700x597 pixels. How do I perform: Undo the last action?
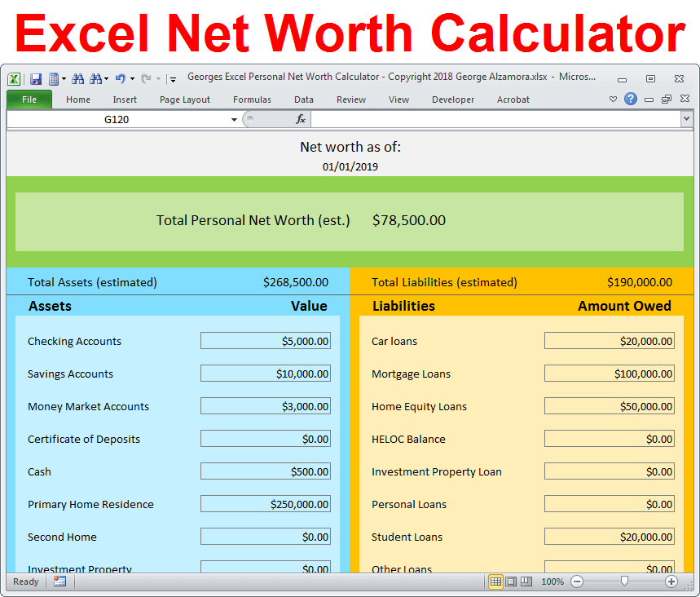point(121,78)
